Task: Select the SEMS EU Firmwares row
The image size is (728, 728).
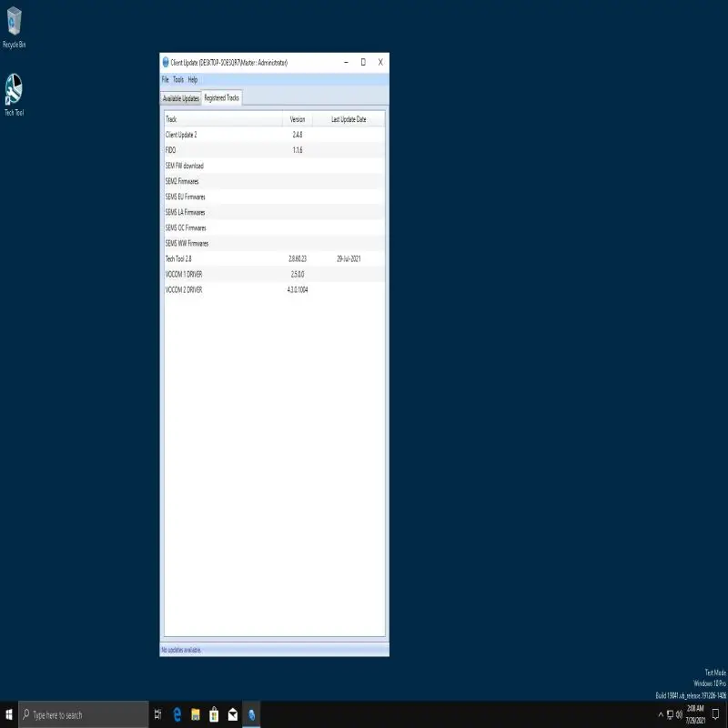Action: [x=275, y=197]
